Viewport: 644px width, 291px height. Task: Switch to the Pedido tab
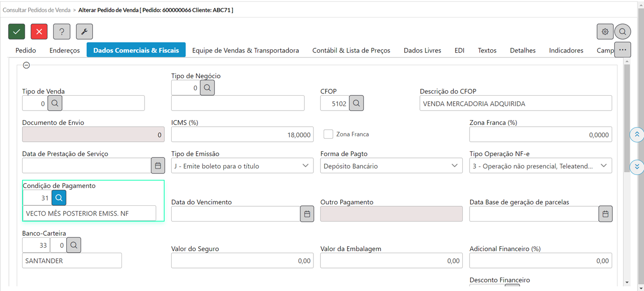(x=26, y=50)
